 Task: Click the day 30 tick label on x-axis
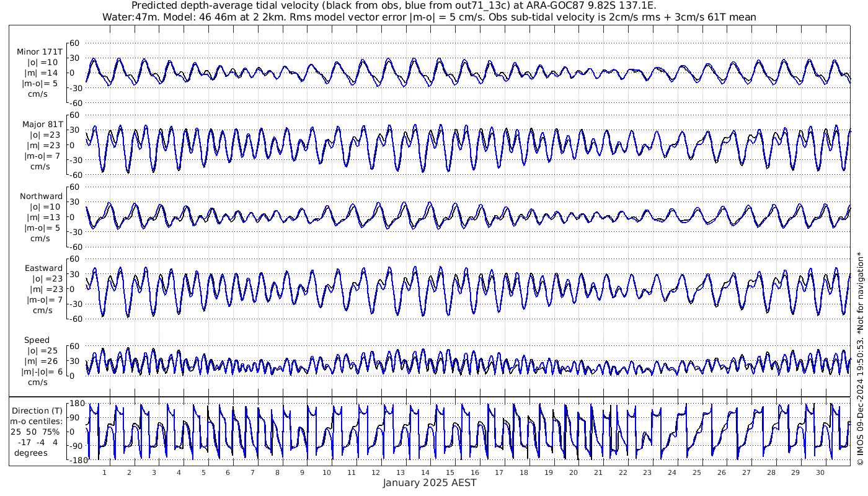pyautogui.click(x=820, y=472)
